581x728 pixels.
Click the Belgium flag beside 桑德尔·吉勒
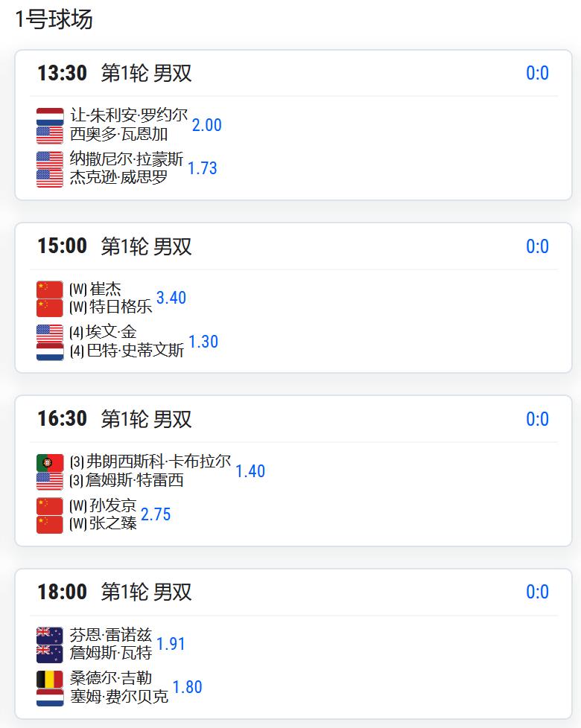point(50,680)
